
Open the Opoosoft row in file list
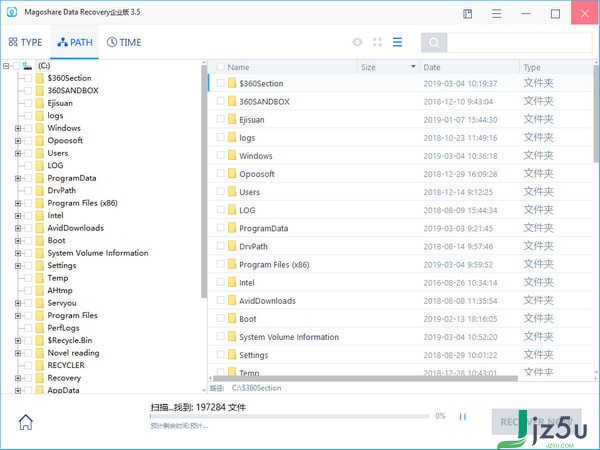click(x=400, y=174)
